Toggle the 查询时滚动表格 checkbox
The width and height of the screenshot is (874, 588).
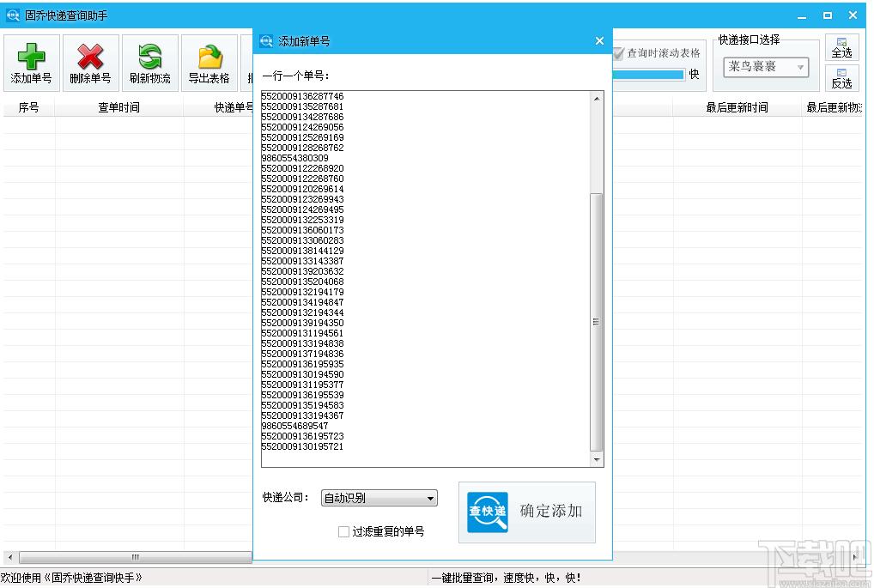(x=618, y=53)
